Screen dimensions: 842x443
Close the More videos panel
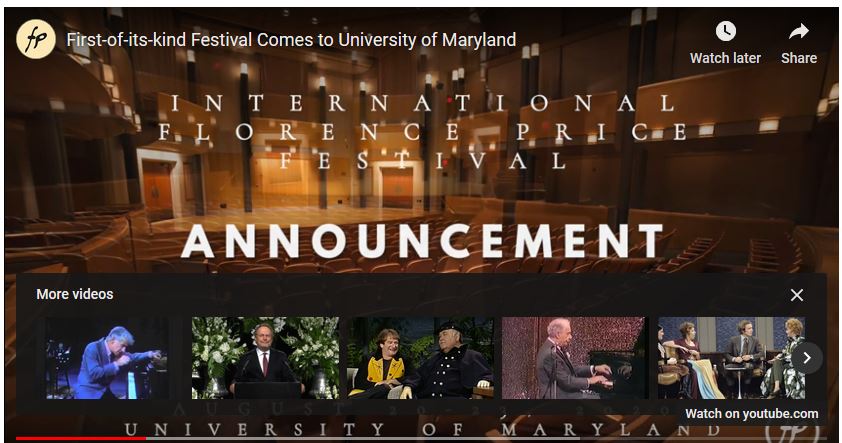[797, 295]
